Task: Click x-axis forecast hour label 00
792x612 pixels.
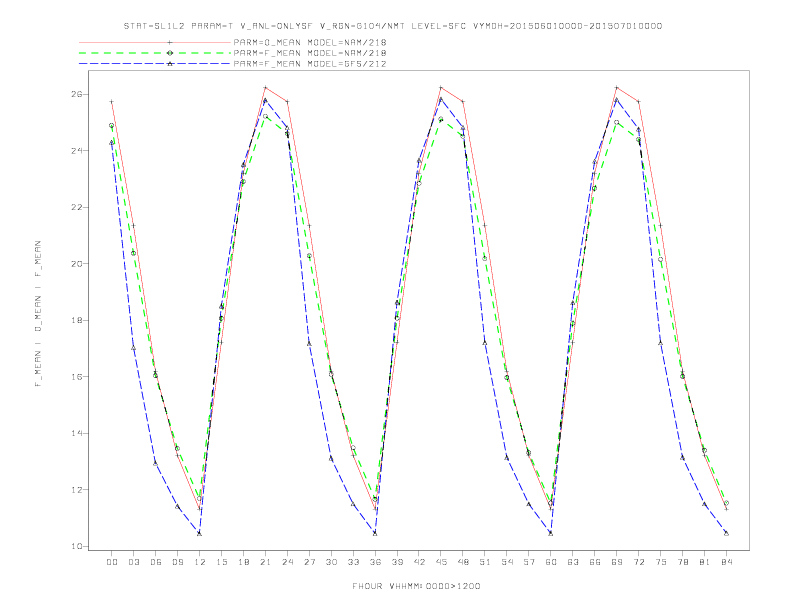Action: pyautogui.click(x=112, y=562)
